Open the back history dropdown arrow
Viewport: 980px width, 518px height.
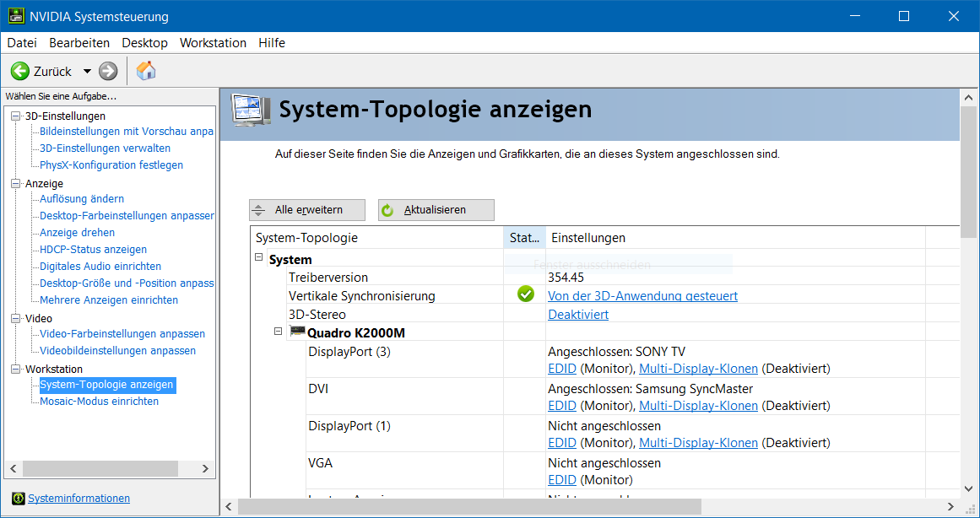(87, 71)
